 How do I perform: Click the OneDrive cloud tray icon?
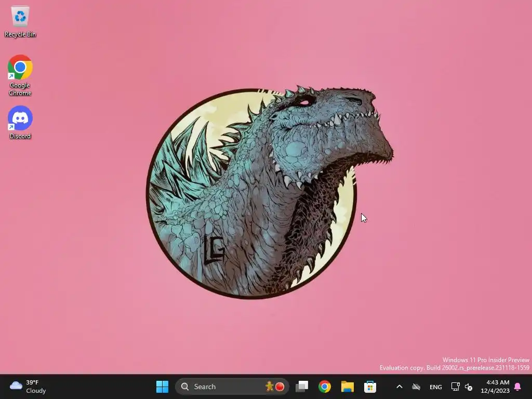point(416,387)
